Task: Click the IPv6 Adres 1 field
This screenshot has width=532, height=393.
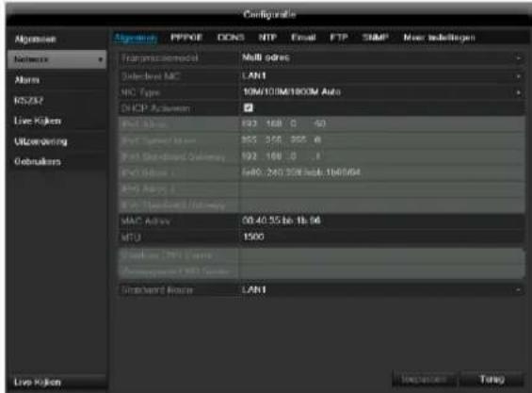Action: (381, 172)
